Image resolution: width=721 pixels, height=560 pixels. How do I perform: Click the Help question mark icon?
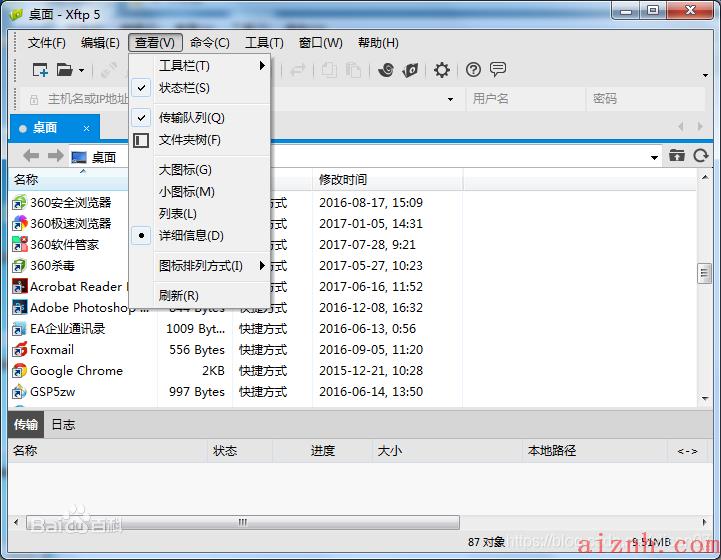tap(473, 70)
